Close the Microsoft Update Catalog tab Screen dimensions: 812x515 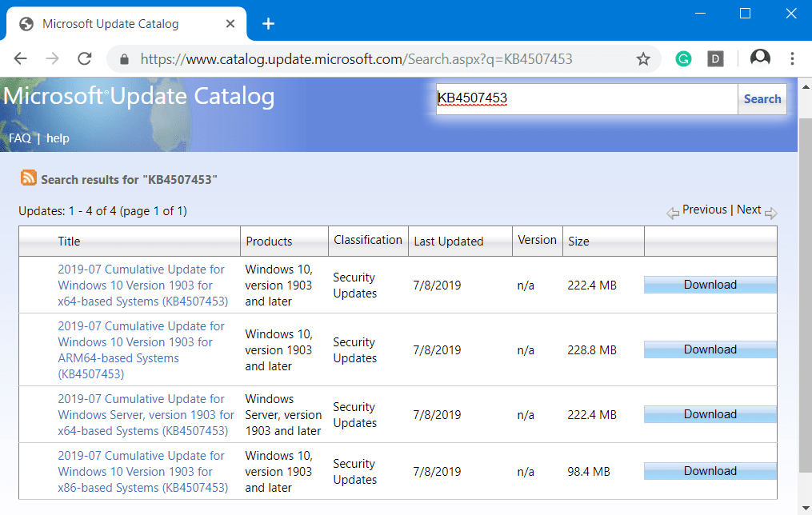(230, 24)
